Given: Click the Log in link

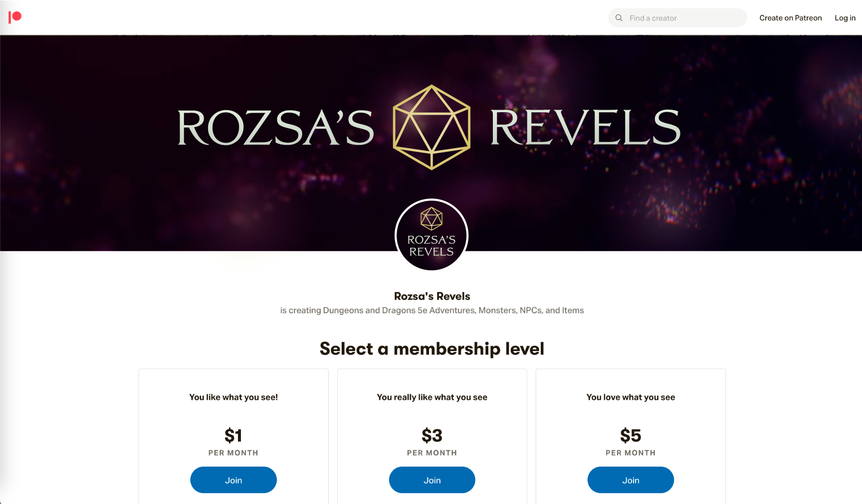Looking at the screenshot, I should point(845,18).
